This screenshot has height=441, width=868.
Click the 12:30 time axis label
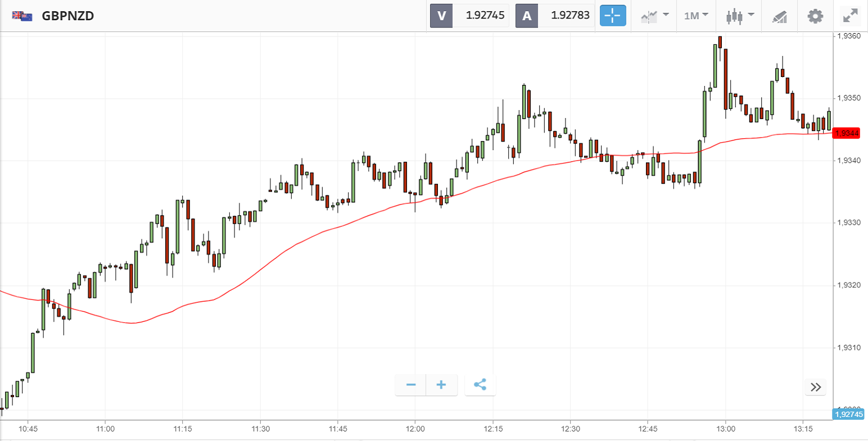pos(571,429)
